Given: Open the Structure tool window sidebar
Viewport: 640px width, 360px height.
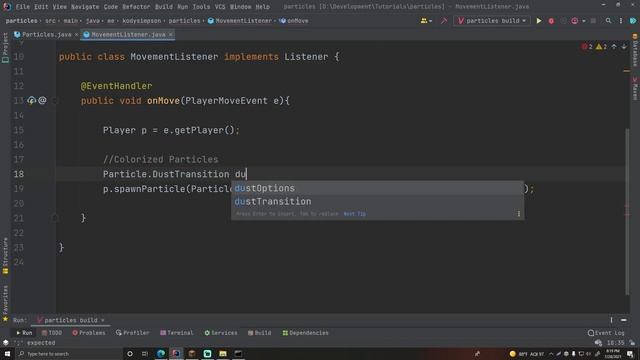Looking at the screenshot, I should (5, 256).
